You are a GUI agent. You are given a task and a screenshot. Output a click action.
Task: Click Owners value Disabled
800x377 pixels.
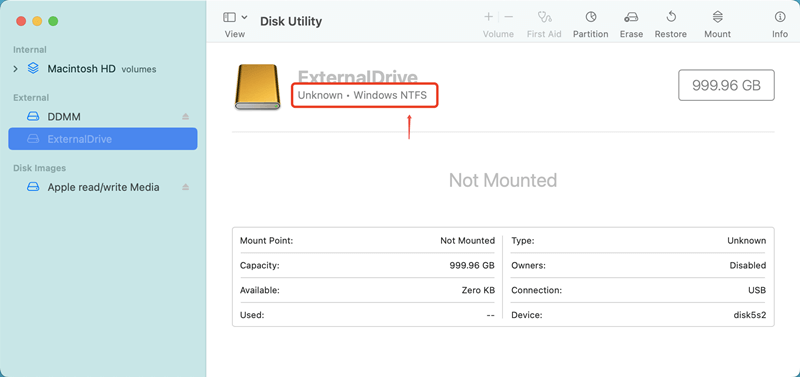pos(747,265)
